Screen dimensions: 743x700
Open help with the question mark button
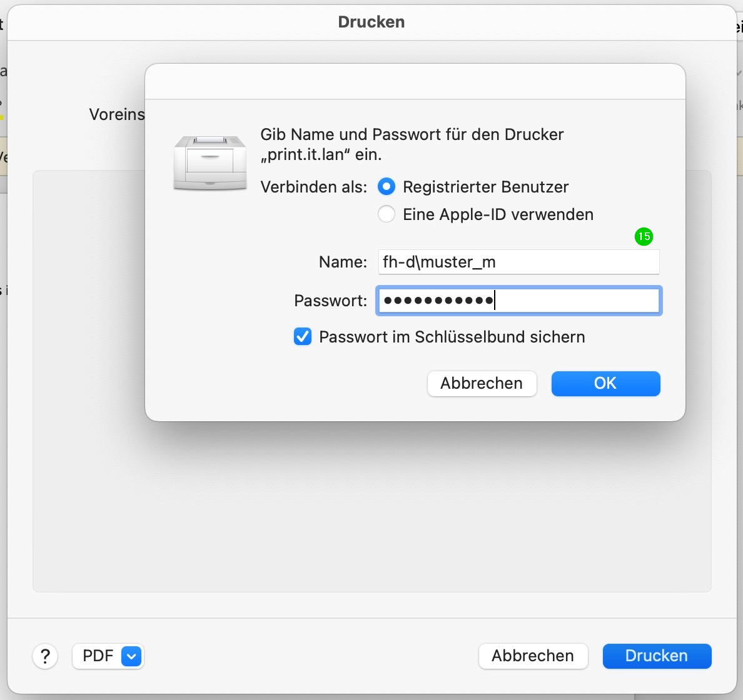click(x=45, y=656)
